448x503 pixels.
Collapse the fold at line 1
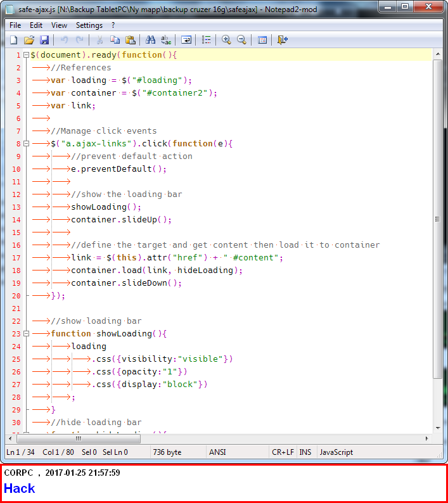click(x=27, y=55)
